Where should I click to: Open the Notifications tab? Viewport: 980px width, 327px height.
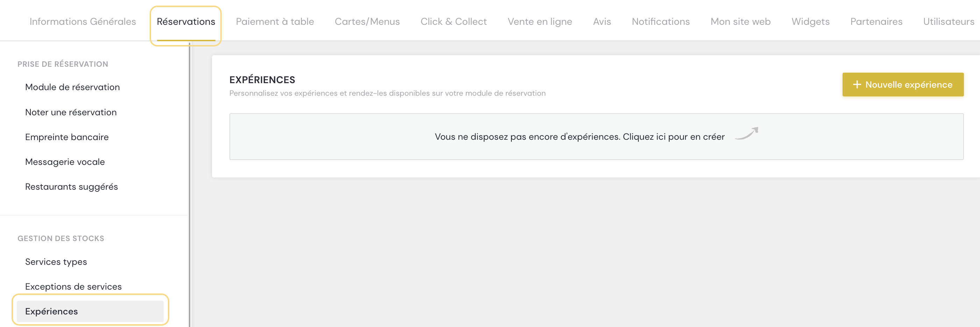click(x=660, y=22)
